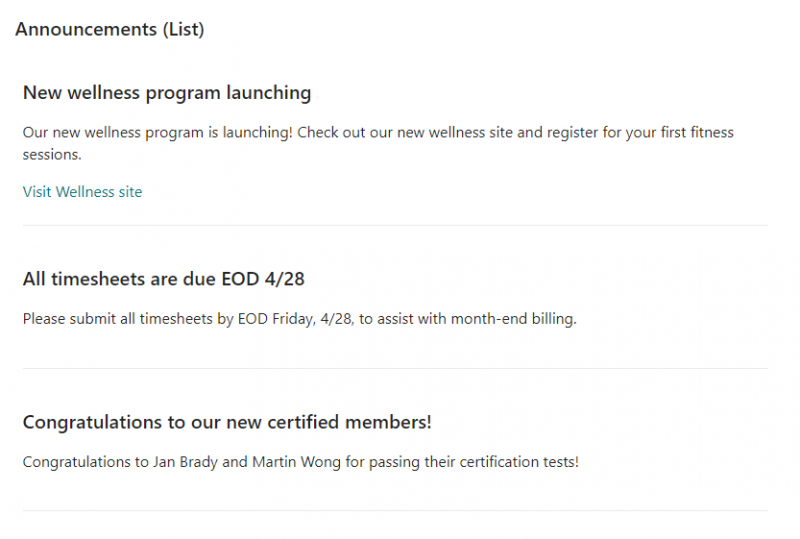Open "Congratulations to our new certified members!" heading
The image size is (800, 539).
227,422
